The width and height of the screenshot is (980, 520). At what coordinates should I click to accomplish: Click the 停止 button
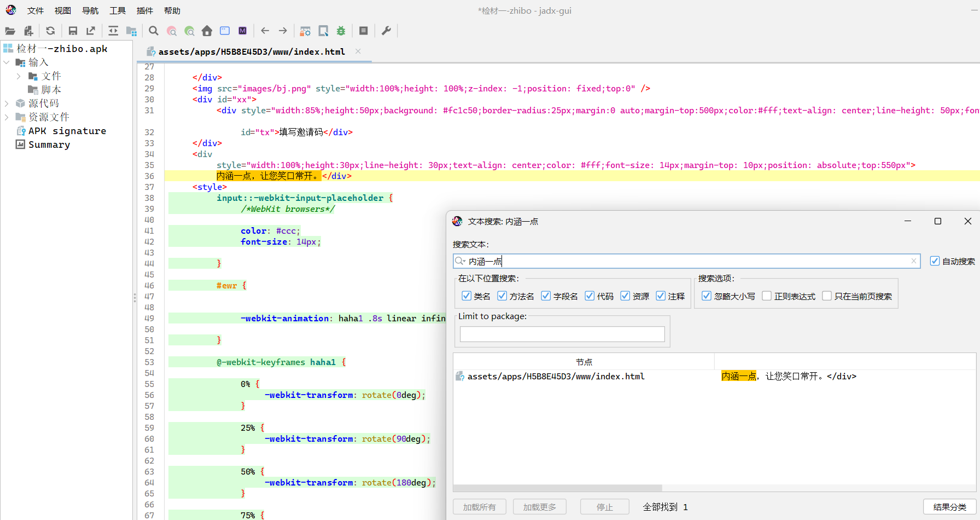point(605,507)
